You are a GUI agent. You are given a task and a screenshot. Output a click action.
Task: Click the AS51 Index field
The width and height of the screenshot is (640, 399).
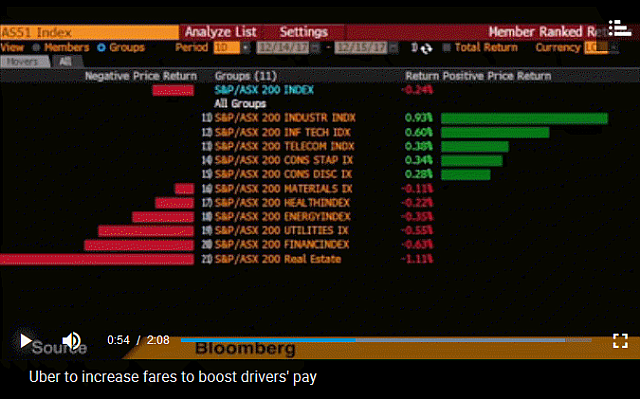tap(89, 32)
